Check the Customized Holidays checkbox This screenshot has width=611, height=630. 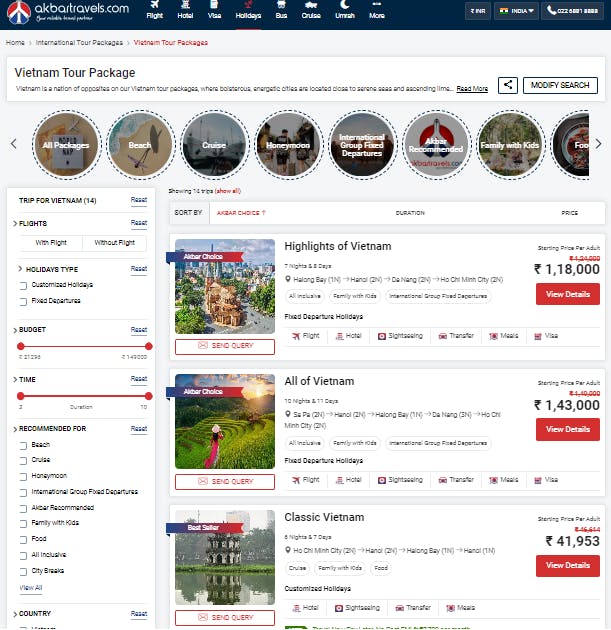23,286
